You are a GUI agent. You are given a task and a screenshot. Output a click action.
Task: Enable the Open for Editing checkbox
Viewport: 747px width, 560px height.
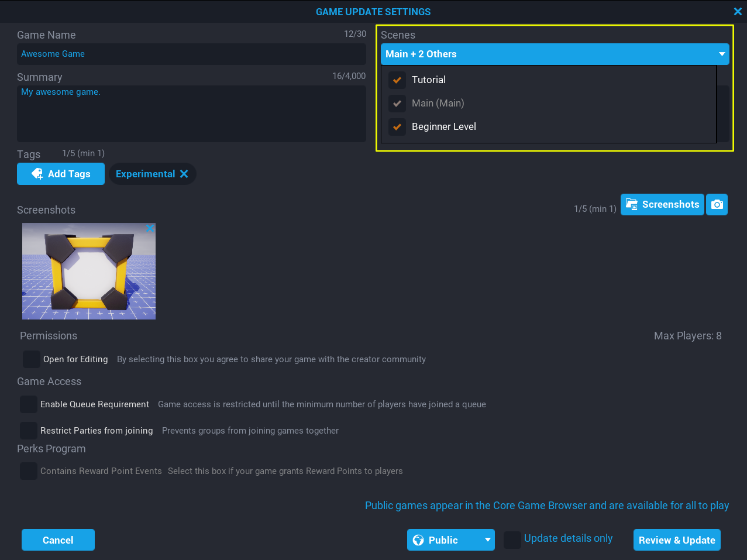click(32, 359)
